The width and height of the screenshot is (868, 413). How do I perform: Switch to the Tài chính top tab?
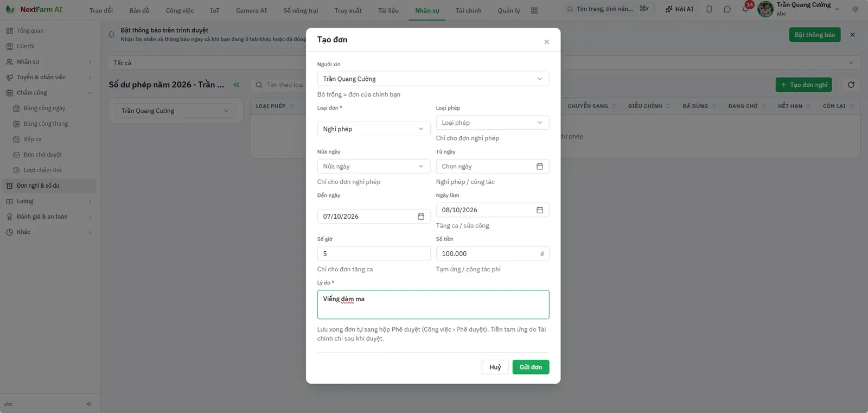(468, 10)
